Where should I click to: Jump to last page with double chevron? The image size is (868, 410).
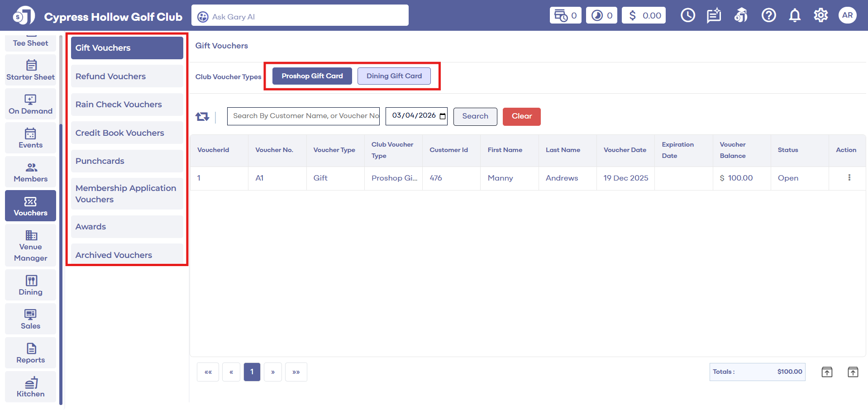[x=296, y=372]
